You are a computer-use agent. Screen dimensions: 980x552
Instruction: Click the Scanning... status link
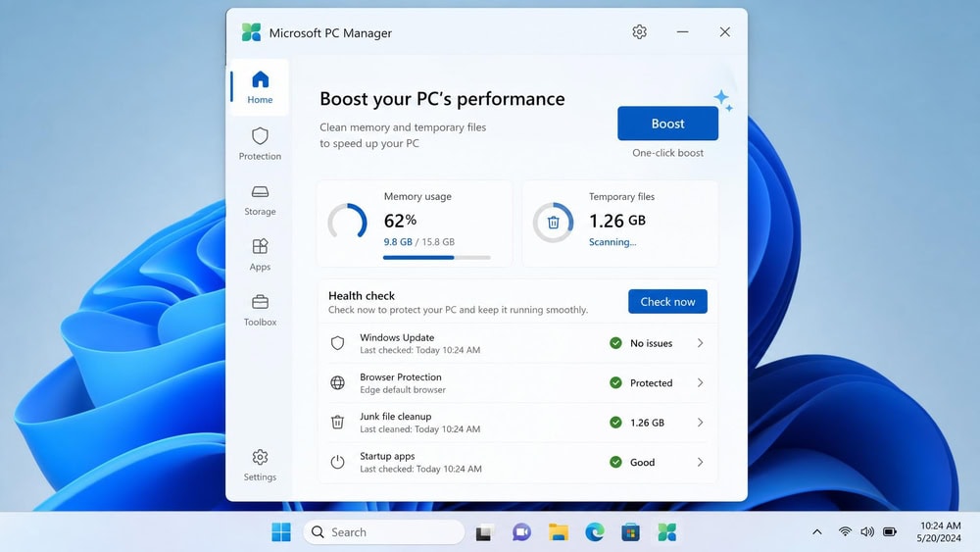(612, 242)
